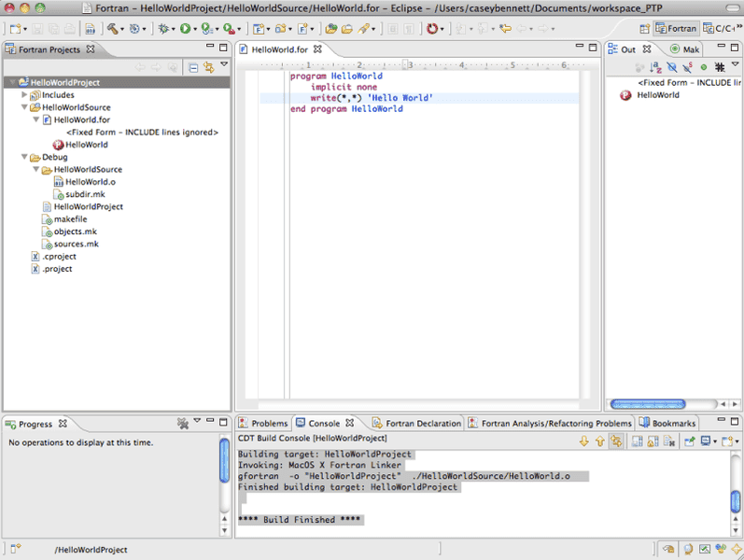This screenshot has height=560, width=744.
Task: Switch to the C/C++ perspective
Action: [x=717, y=29]
